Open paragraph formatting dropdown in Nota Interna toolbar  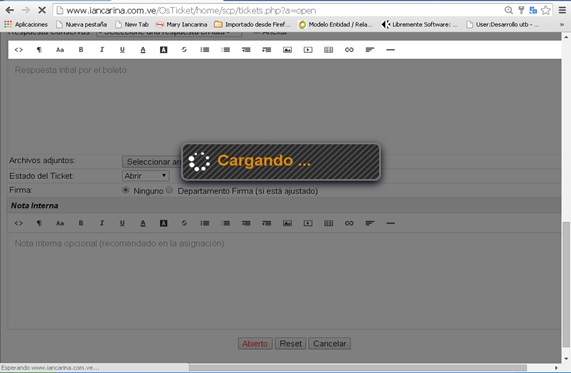click(39, 223)
